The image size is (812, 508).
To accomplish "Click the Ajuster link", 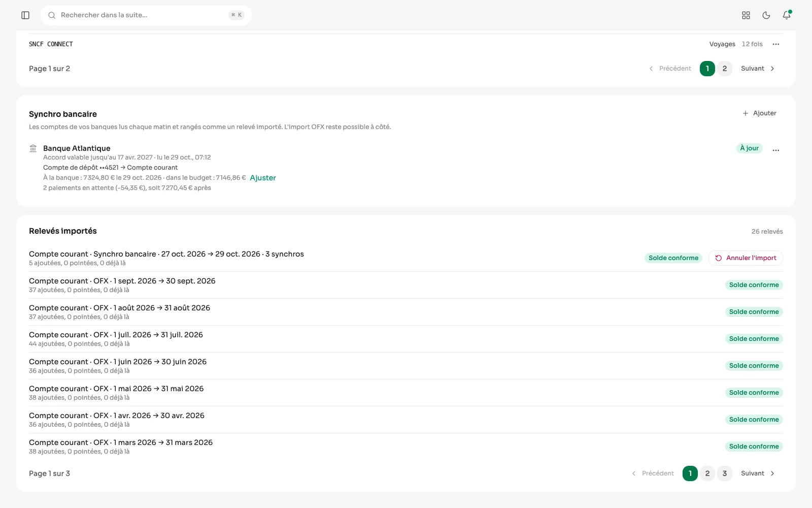I will click(x=263, y=178).
